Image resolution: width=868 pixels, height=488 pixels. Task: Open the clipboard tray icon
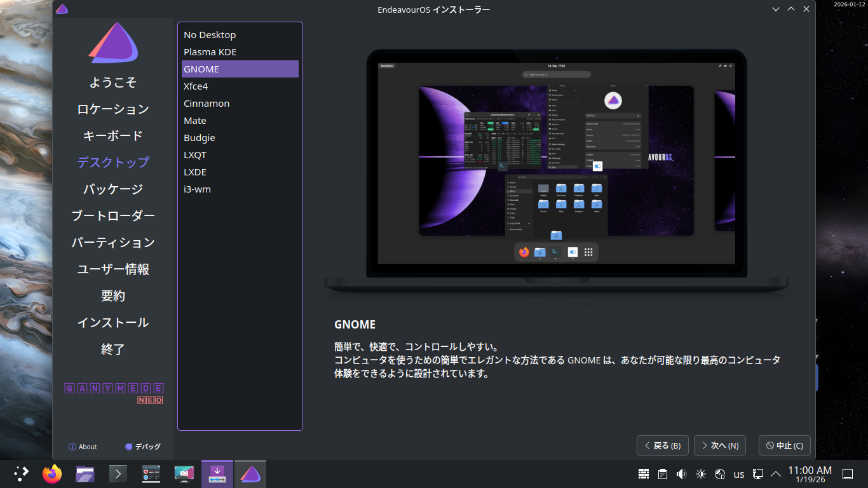click(x=663, y=474)
